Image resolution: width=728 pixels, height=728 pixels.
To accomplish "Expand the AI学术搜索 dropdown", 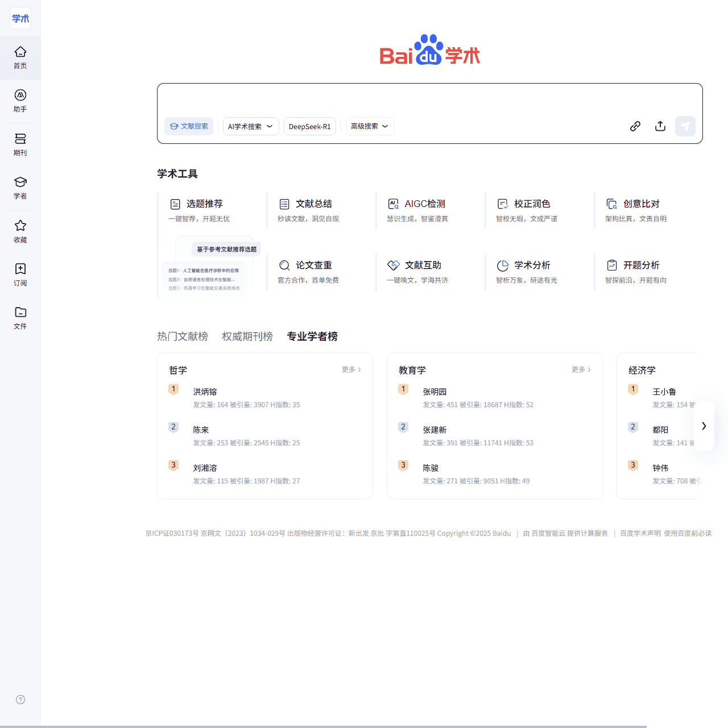I will (250, 126).
